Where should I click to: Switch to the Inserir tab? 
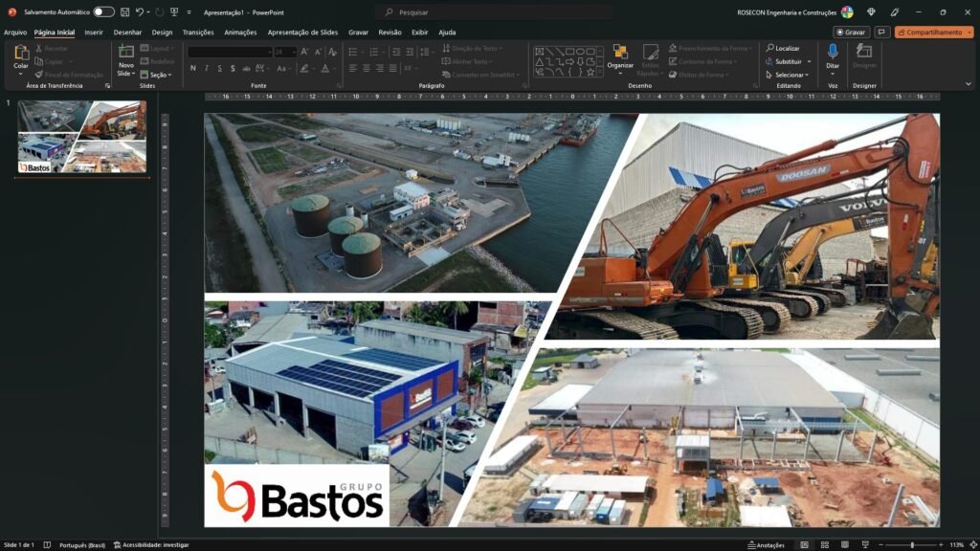click(x=94, y=32)
